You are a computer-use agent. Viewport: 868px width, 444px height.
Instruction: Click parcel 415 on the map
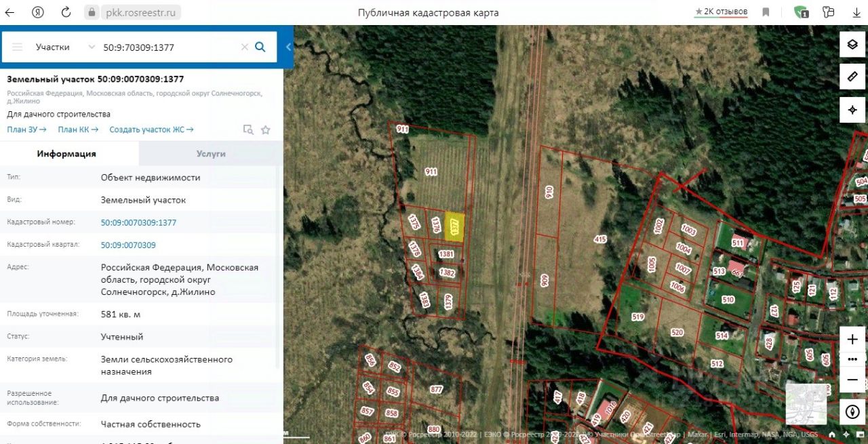(x=599, y=239)
